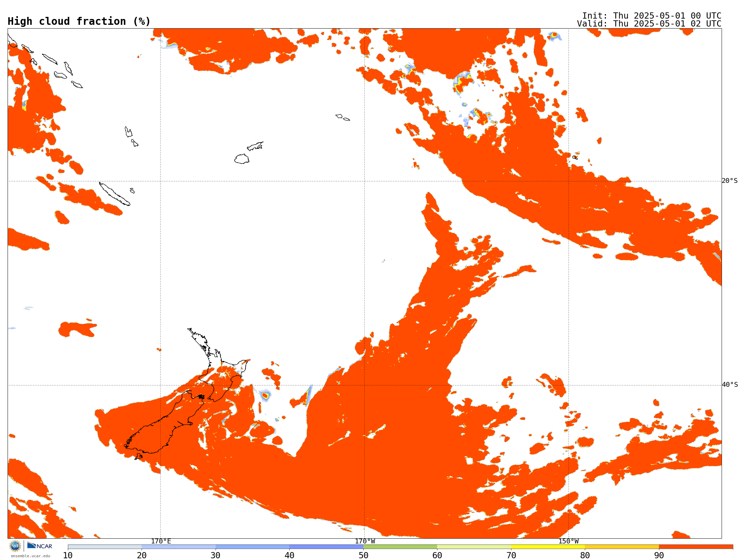
Task: Click the colorbar tick label 90
Action: (659, 556)
